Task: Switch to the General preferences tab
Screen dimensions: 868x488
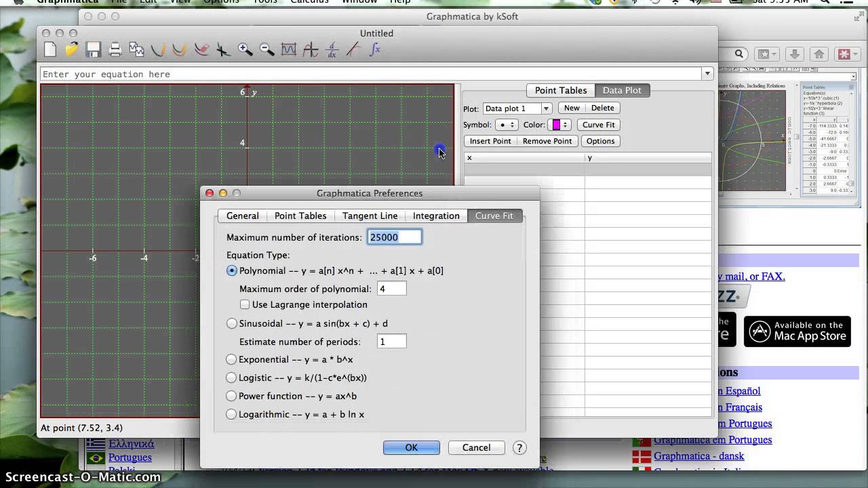Action: click(x=242, y=216)
